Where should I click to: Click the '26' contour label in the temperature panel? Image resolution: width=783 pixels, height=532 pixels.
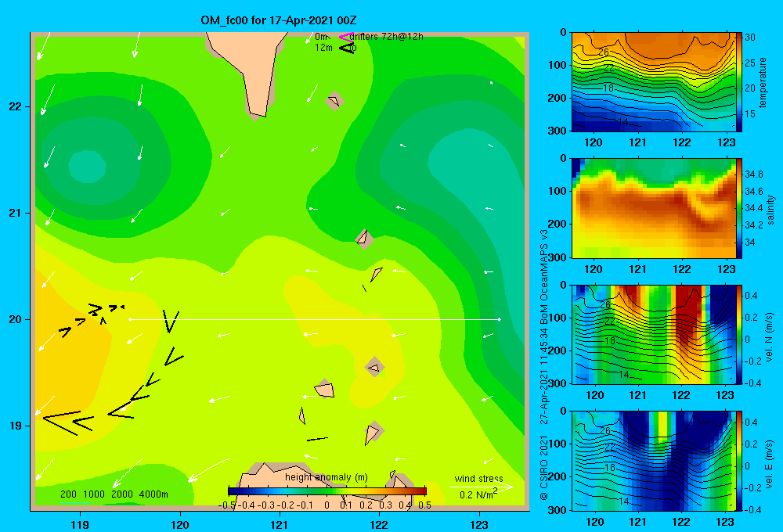coord(603,52)
